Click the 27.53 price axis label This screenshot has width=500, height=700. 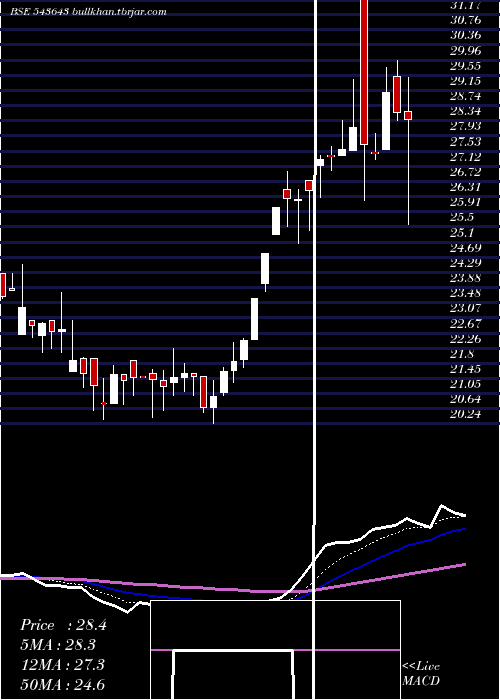coord(466,142)
